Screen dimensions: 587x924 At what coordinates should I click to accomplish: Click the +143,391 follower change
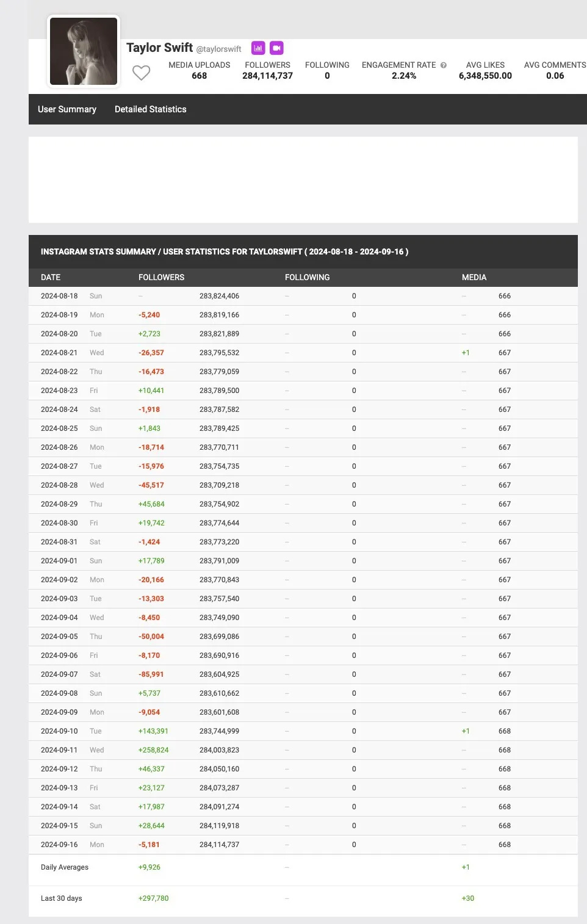click(x=153, y=731)
